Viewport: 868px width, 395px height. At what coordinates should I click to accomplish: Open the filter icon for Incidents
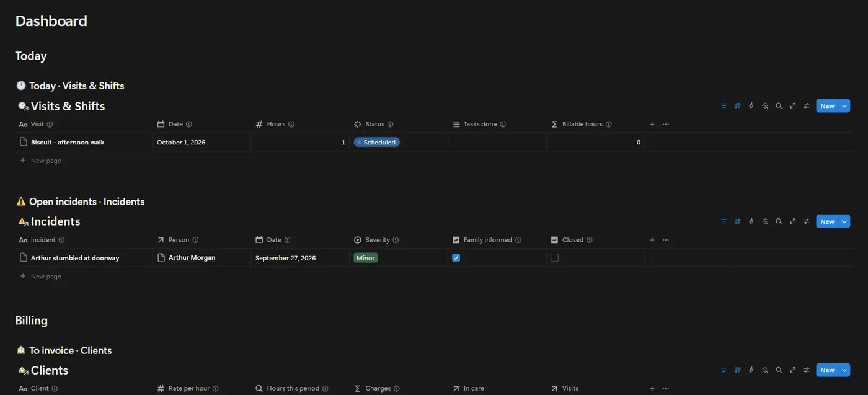click(x=724, y=221)
